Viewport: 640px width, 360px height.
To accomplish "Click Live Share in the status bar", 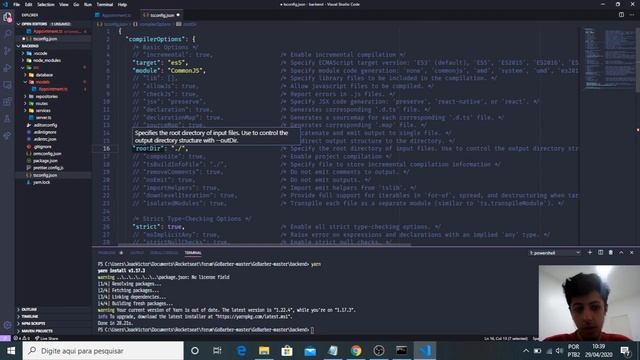I will pos(47,338).
